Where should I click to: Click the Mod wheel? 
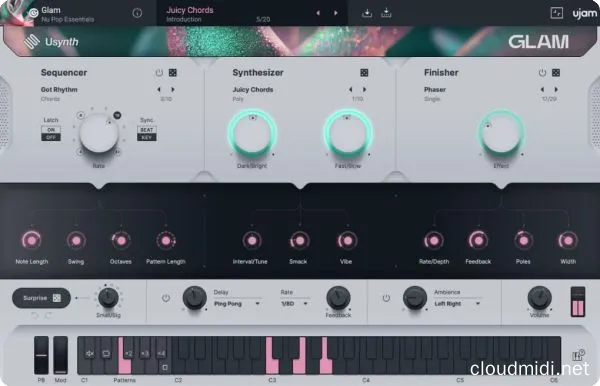pos(60,355)
